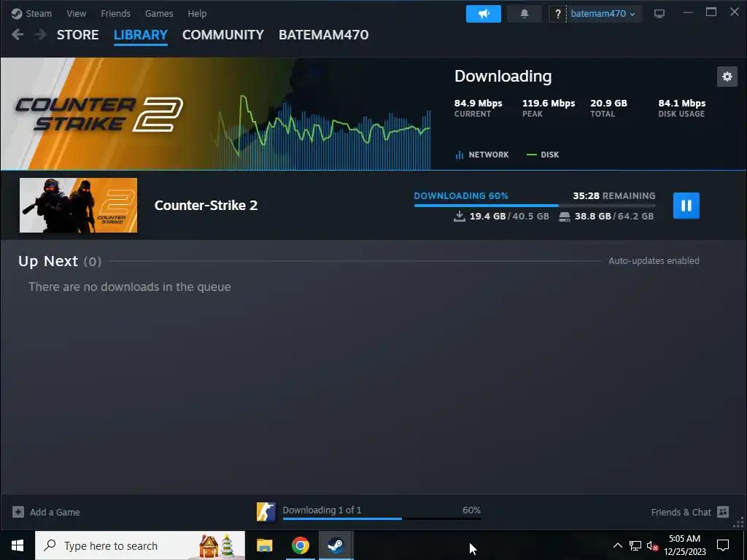Go back with the left arrow
Screen dimensions: 747x560
18,34
